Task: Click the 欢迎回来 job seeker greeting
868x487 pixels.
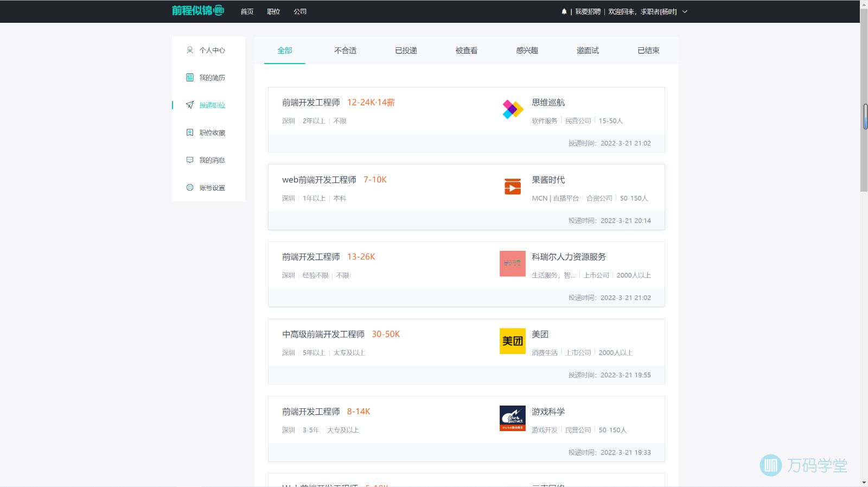Action: (x=642, y=11)
